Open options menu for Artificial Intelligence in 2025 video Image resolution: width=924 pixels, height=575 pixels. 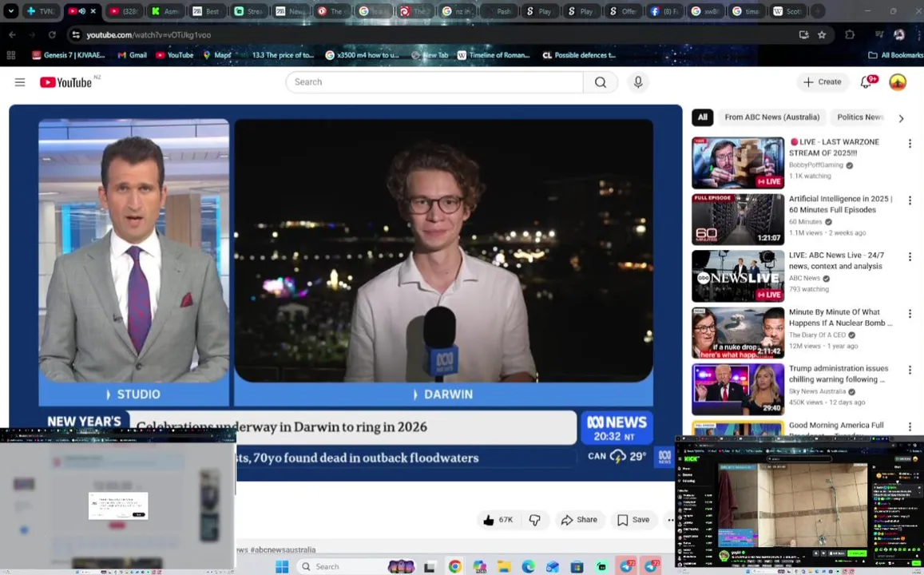[x=910, y=200]
